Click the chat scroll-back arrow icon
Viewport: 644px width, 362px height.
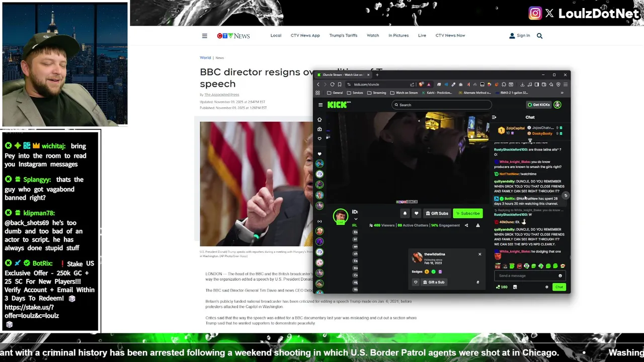pos(566,196)
